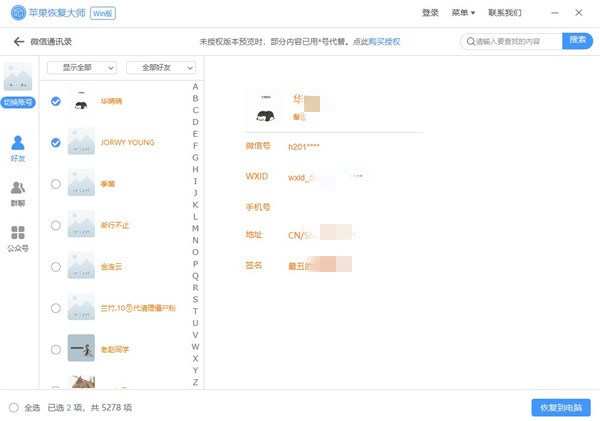Jump to letter D in index
The height and width of the screenshot is (421, 600).
[195, 122]
